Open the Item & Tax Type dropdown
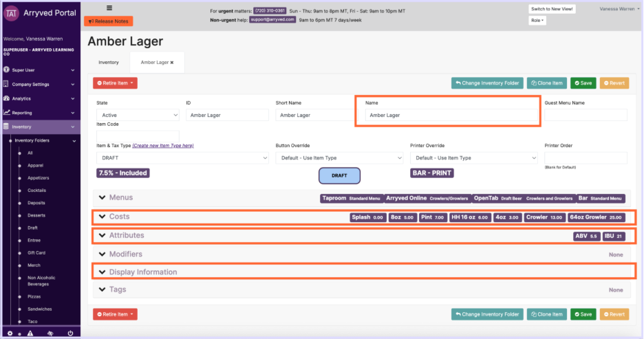This screenshot has width=644, height=339. point(182,158)
